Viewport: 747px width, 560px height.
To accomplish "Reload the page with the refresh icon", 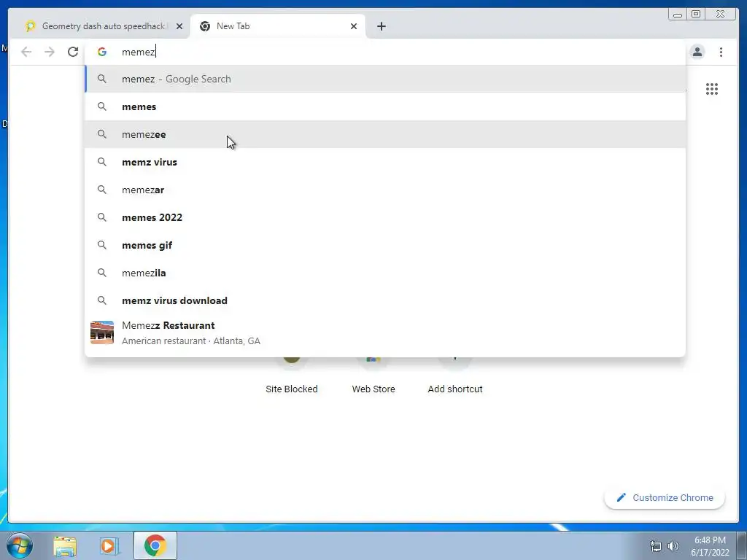I will coord(73,52).
